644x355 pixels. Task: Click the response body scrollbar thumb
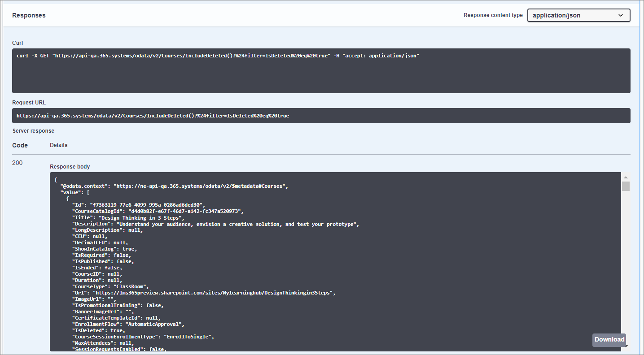click(x=626, y=186)
